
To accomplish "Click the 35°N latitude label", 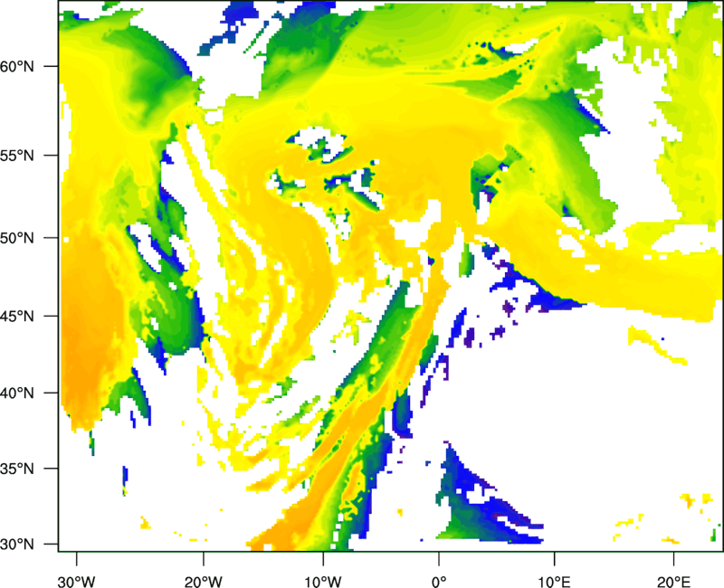I will [17, 469].
